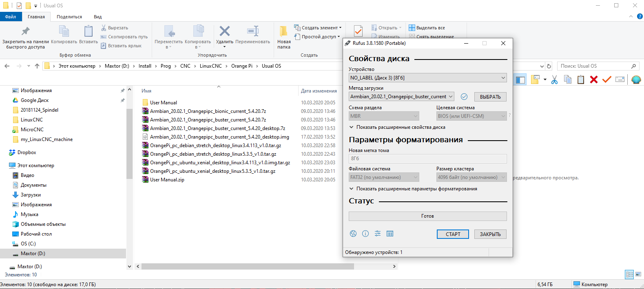Click the Orange Pi breadcrumb in address bar
This screenshot has width=644, height=289.
242,66
